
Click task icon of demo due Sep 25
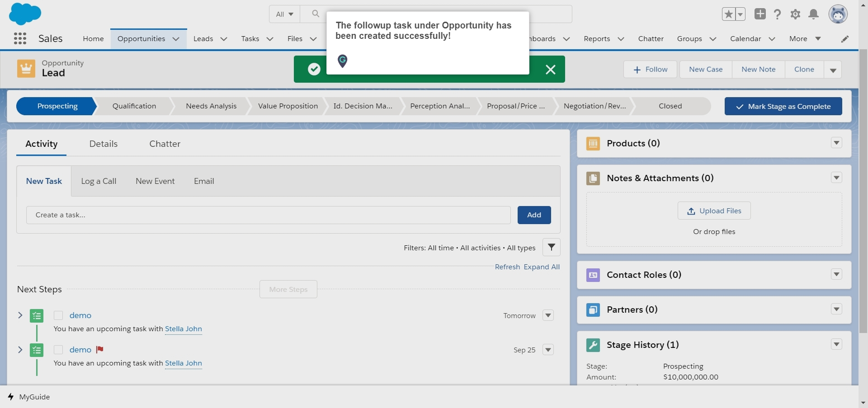tap(37, 350)
